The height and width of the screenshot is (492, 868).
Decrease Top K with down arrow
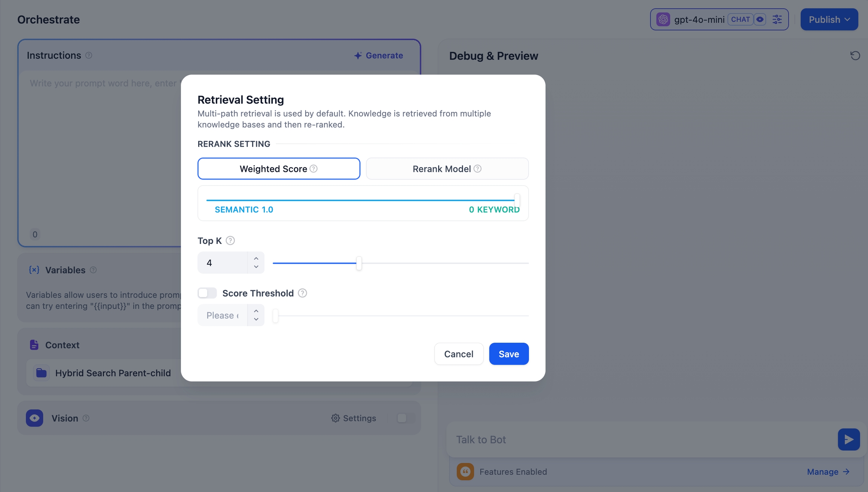pyautogui.click(x=256, y=267)
